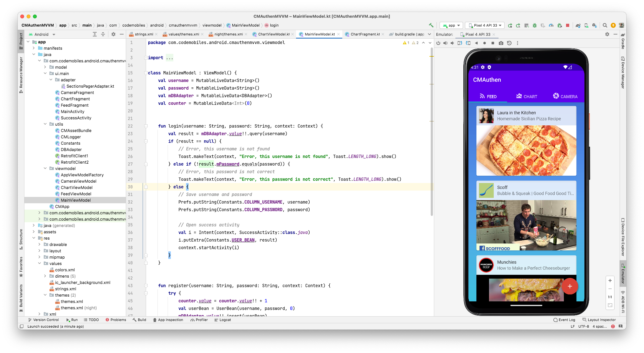The height and width of the screenshot is (353, 644).
Task: Open the Layout Inspector
Action: click(599, 320)
